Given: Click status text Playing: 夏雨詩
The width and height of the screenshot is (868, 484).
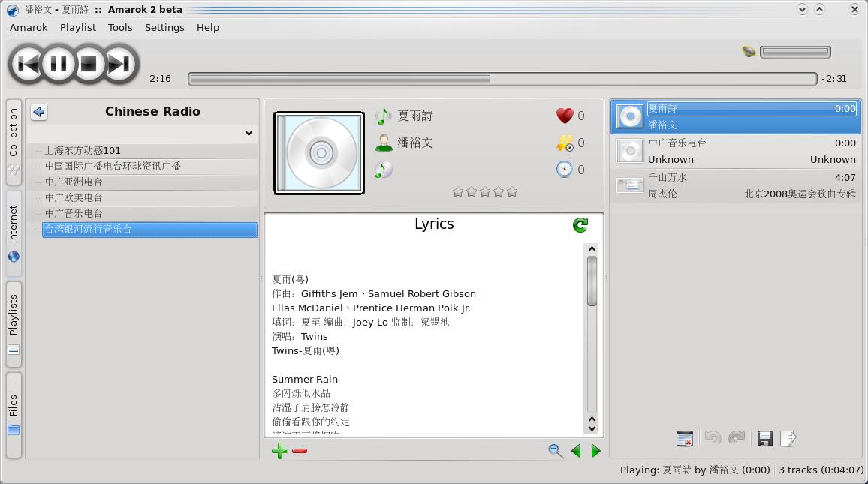Looking at the screenshot, I should 695,470.
